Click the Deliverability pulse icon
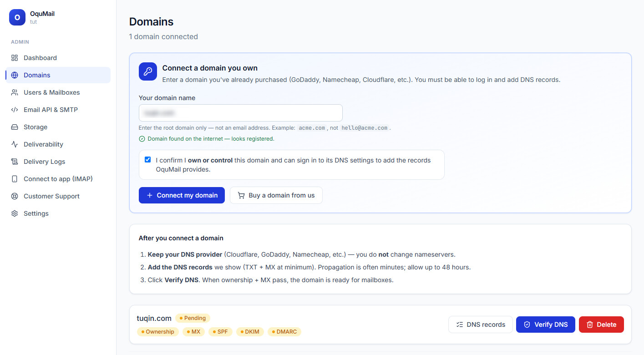 tap(15, 144)
